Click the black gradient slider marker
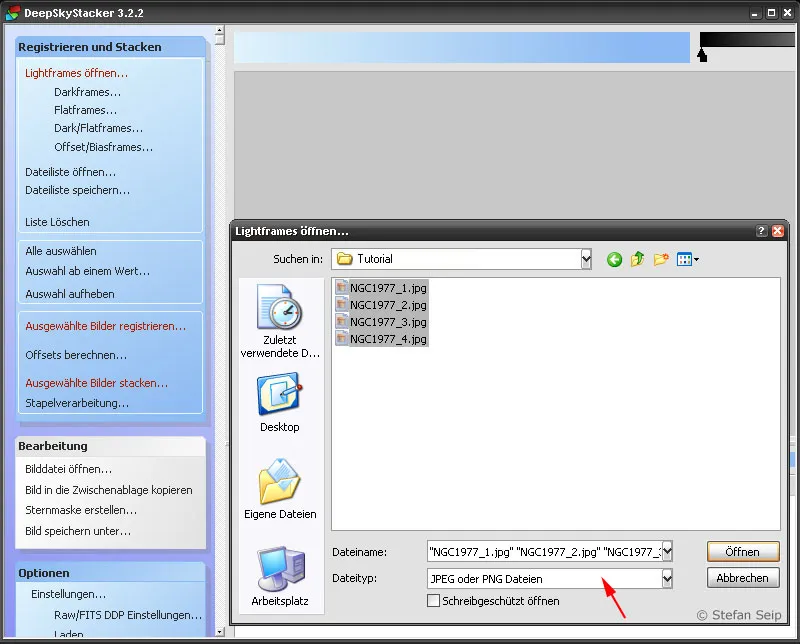The width and height of the screenshot is (800, 644). click(x=702, y=55)
